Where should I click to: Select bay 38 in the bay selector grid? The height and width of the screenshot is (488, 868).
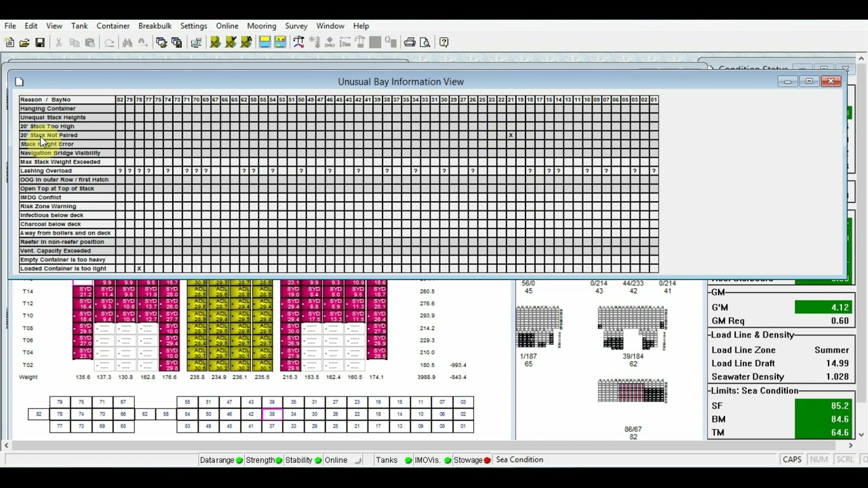tap(272, 414)
